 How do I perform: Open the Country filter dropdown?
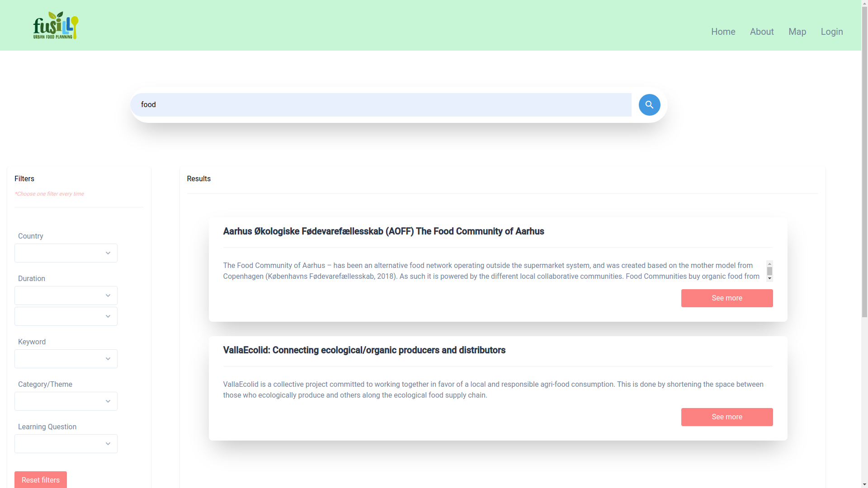coord(66,253)
